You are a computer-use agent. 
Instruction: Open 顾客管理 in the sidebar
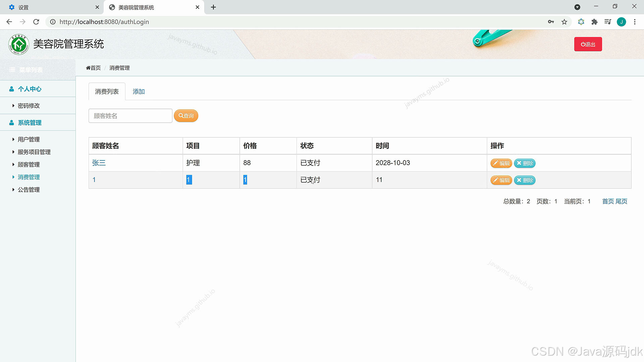coord(29,165)
